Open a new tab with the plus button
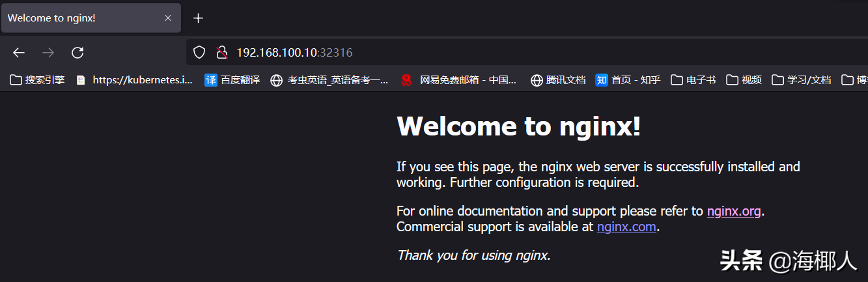The image size is (868, 282). (x=199, y=18)
